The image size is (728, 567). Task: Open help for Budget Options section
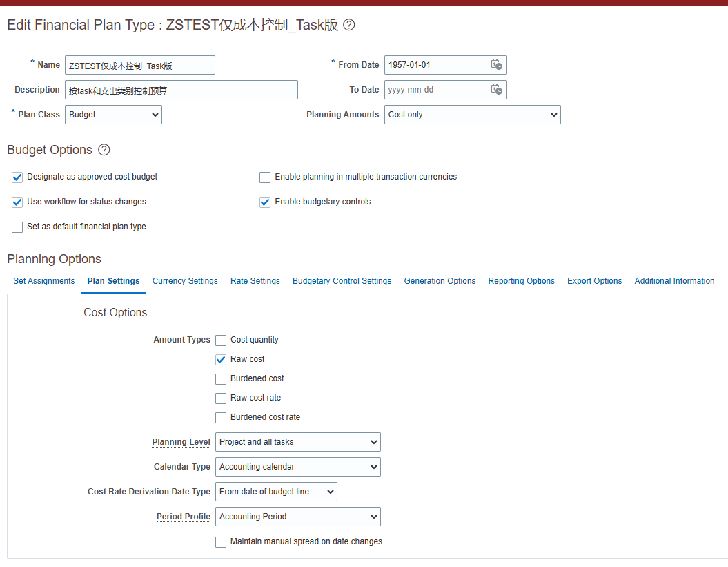(105, 149)
